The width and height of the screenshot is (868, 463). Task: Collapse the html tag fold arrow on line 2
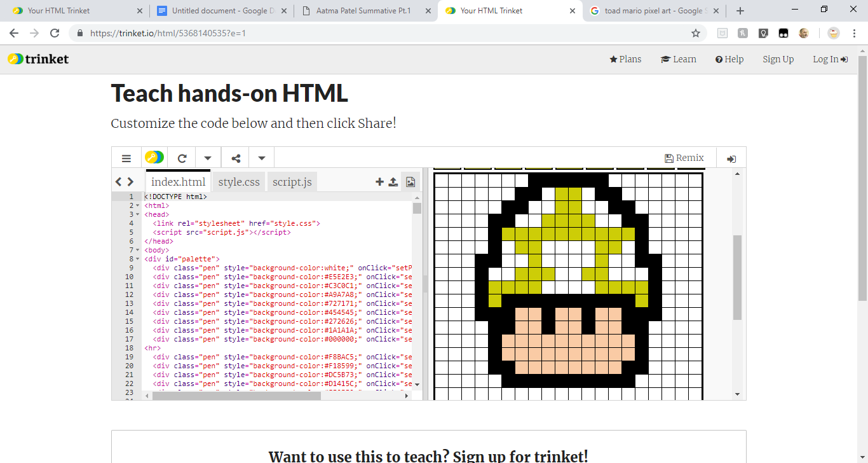[x=138, y=205]
